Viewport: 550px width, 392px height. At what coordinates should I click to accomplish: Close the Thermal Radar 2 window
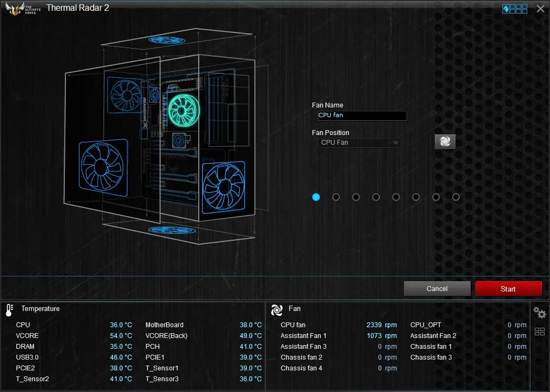point(540,9)
